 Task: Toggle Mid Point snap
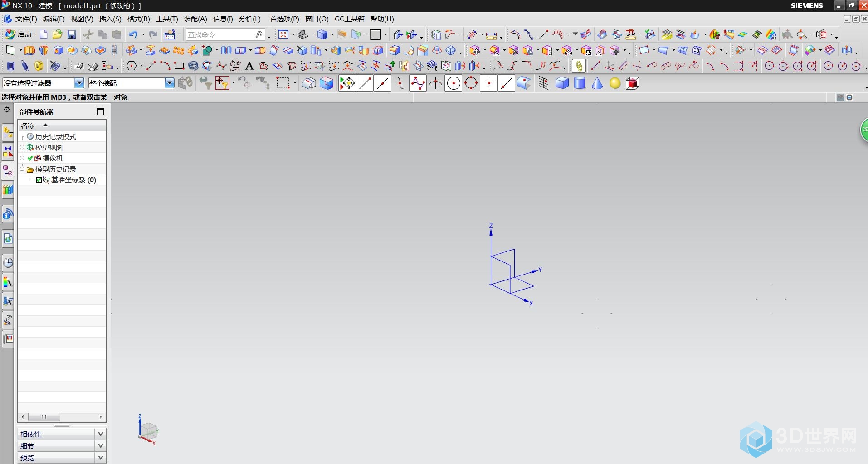(382, 83)
